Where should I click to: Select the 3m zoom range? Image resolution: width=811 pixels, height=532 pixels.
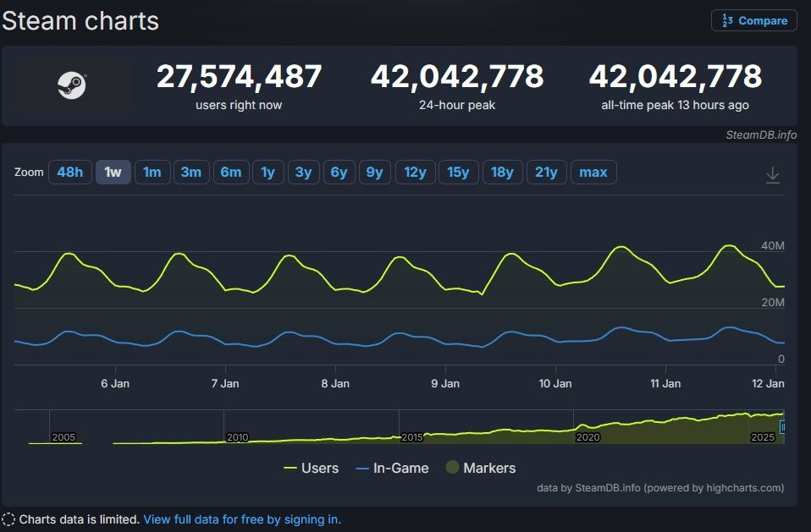(191, 172)
